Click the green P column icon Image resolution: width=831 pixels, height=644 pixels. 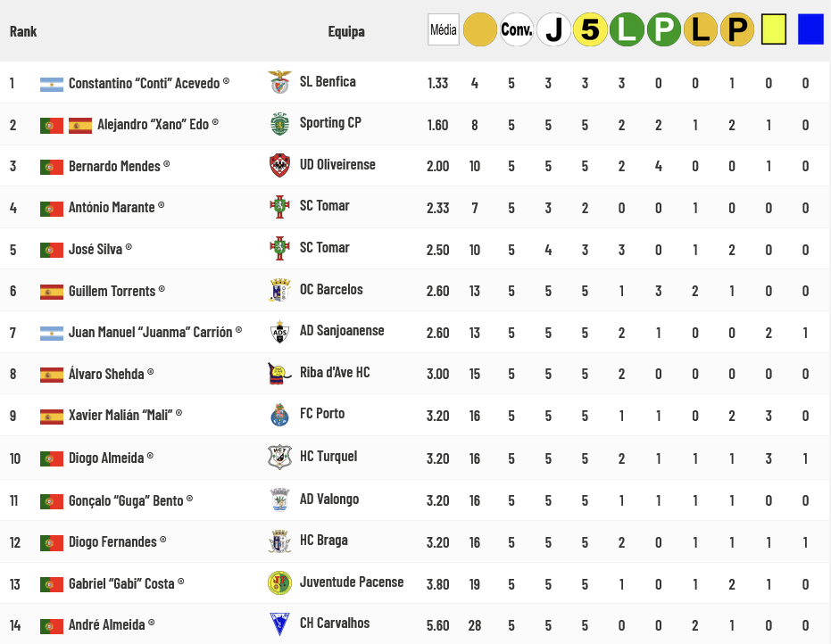664,30
